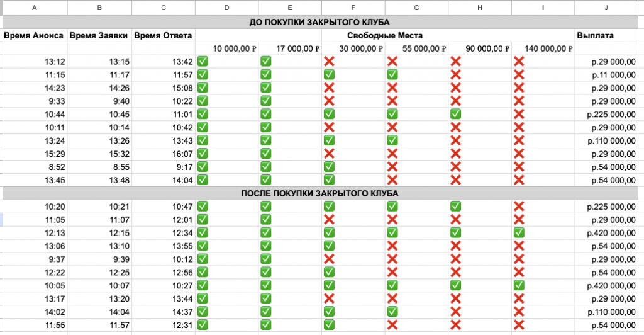Select the payout 'р.225 000,00' in the 10:44 row

point(606,114)
